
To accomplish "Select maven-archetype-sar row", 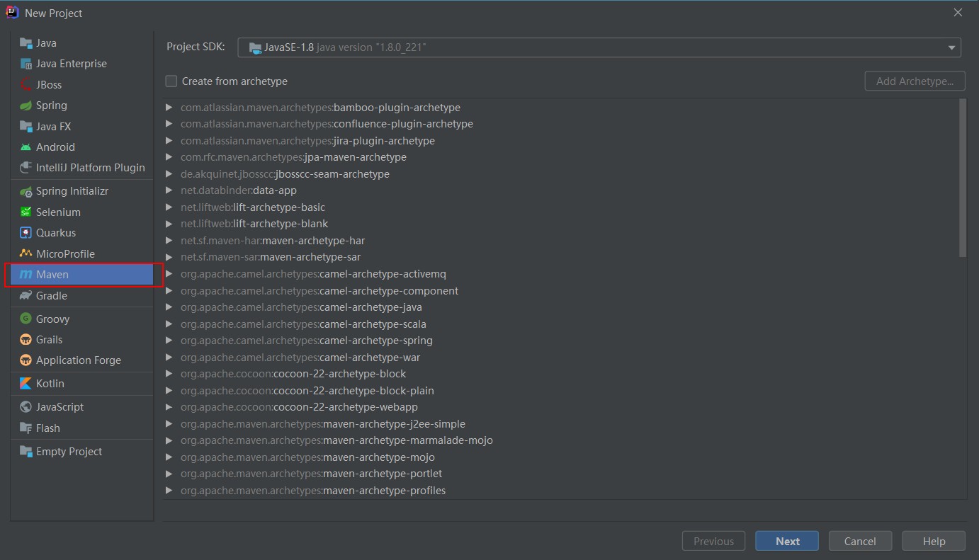I will click(561, 257).
